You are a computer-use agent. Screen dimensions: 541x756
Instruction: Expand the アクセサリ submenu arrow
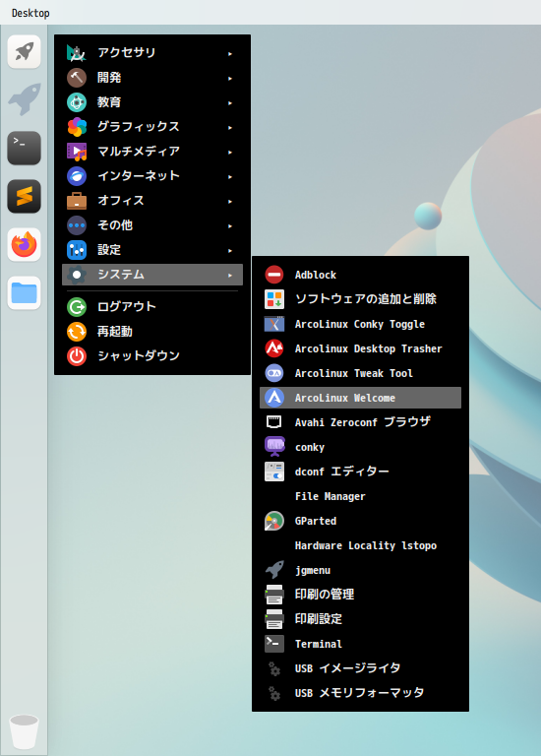(x=230, y=53)
